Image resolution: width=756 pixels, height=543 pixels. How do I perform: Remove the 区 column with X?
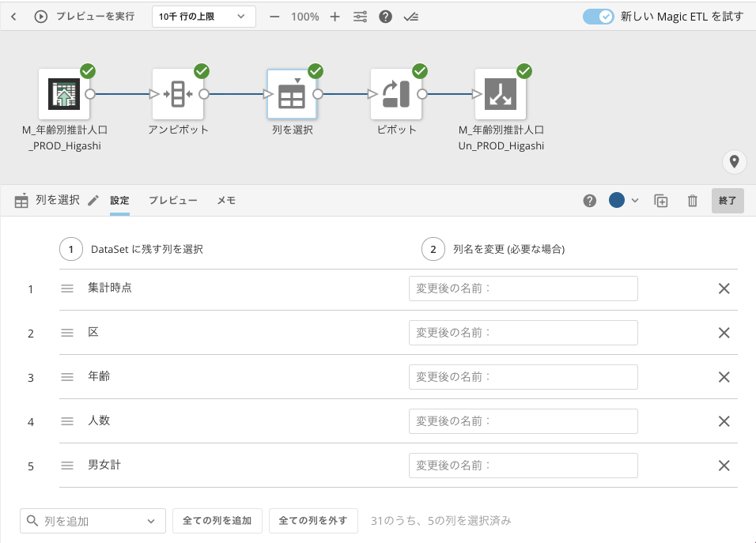click(724, 333)
